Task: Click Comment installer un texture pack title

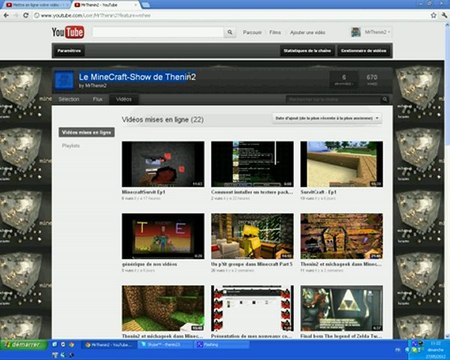Action: point(252,192)
